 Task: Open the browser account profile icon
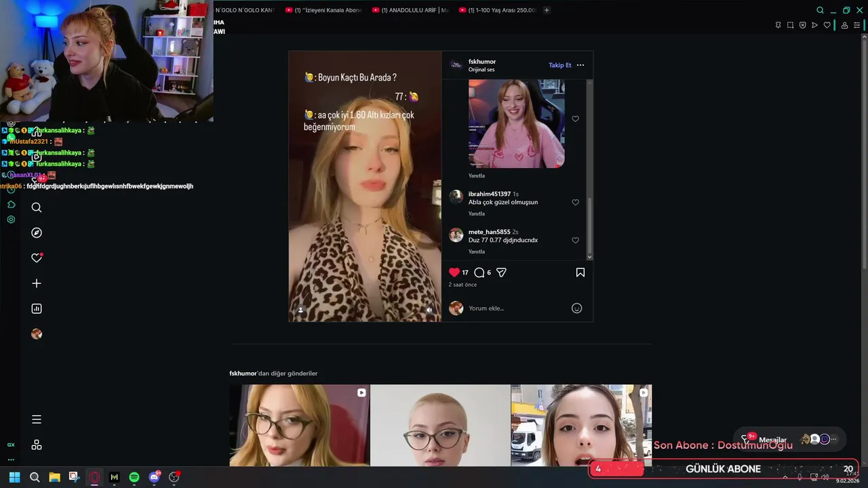click(844, 25)
